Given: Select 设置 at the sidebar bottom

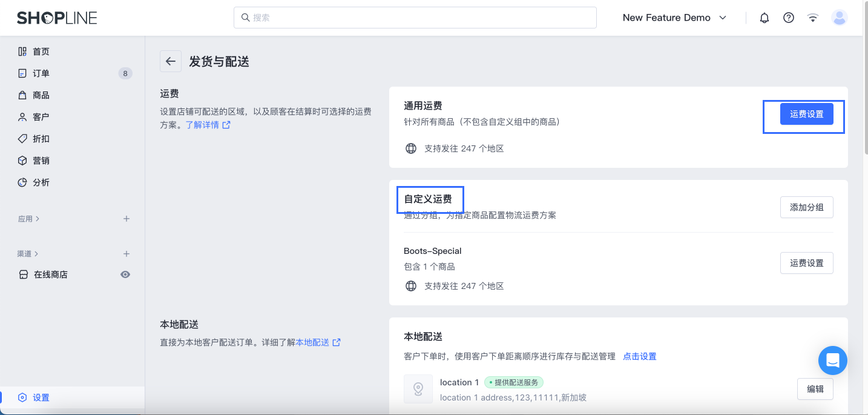Looking at the screenshot, I should [x=41, y=397].
